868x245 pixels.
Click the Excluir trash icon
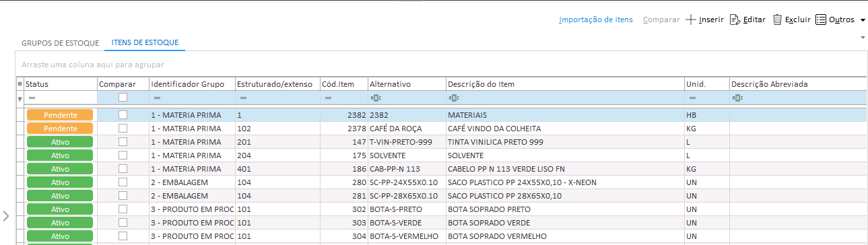click(777, 20)
